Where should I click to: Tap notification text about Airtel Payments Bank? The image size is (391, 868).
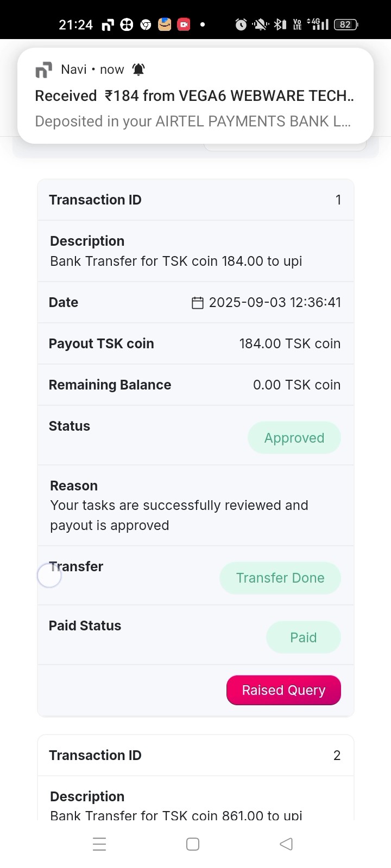(x=193, y=122)
